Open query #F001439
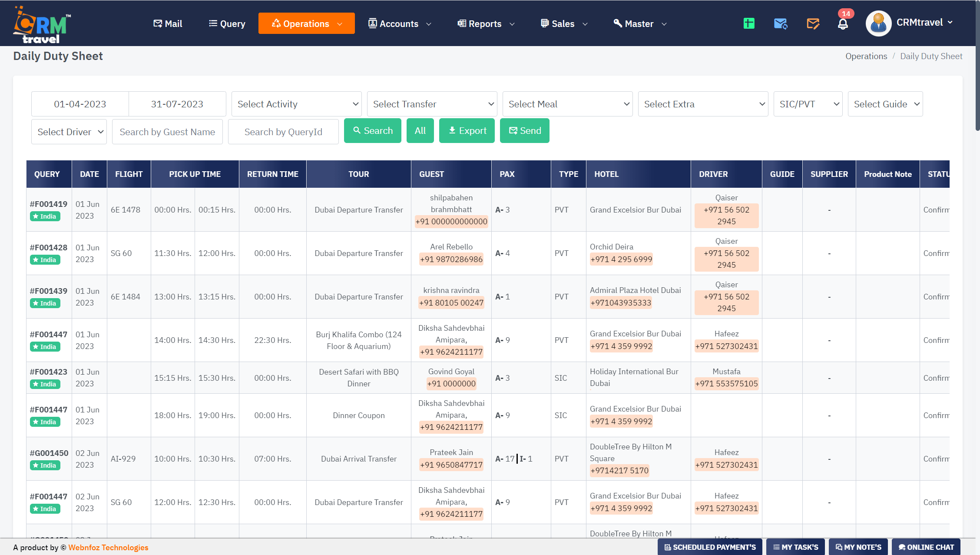Image resolution: width=980 pixels, height=555 pixels. tap(49, 291)
